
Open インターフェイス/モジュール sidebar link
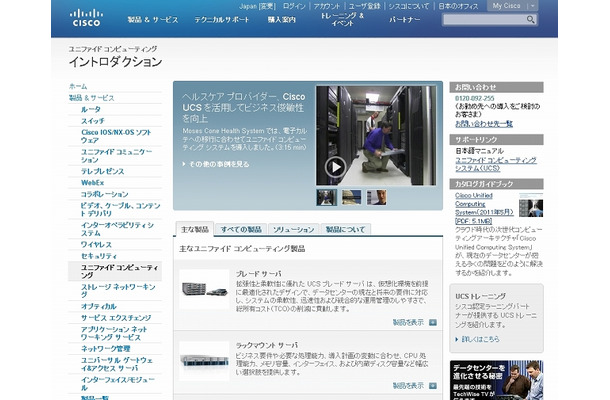coord(118,384)
